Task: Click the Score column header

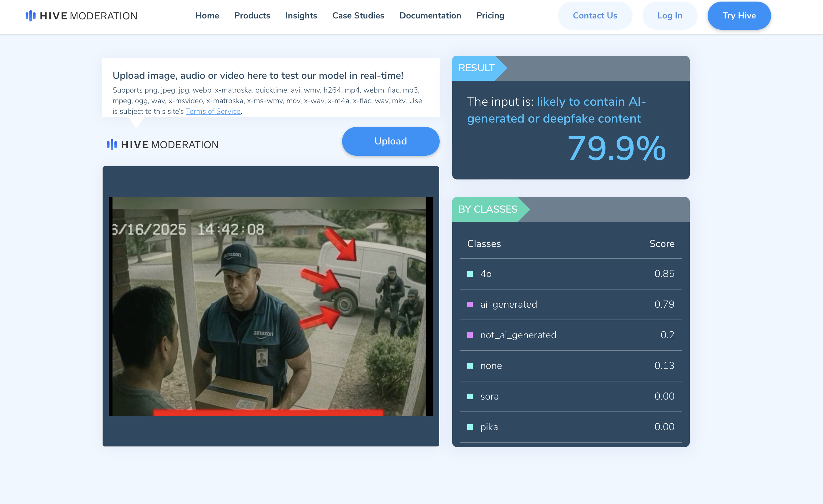Action: point(662,244)
